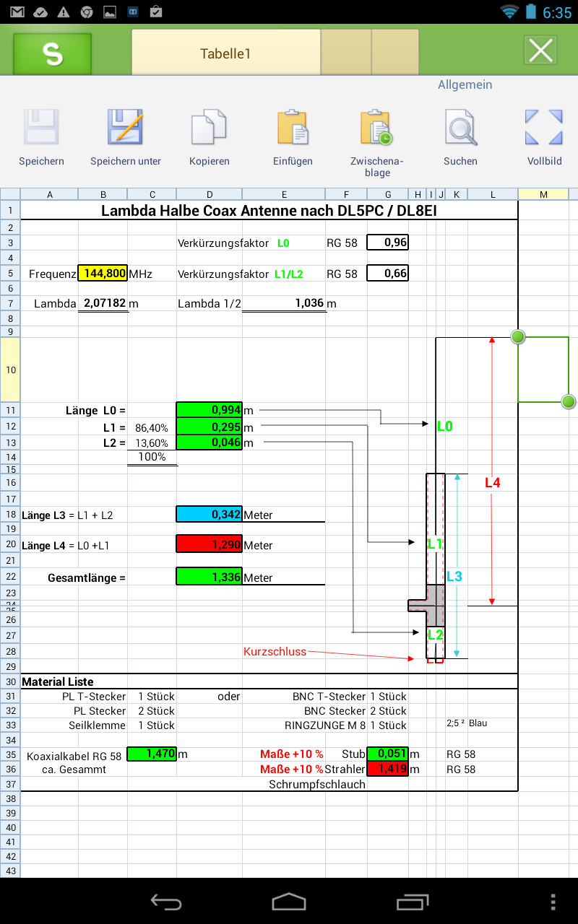Select the bottom-right selection handle on cell M10
Viewport: 578px width, 924px height.
(569, 401)
